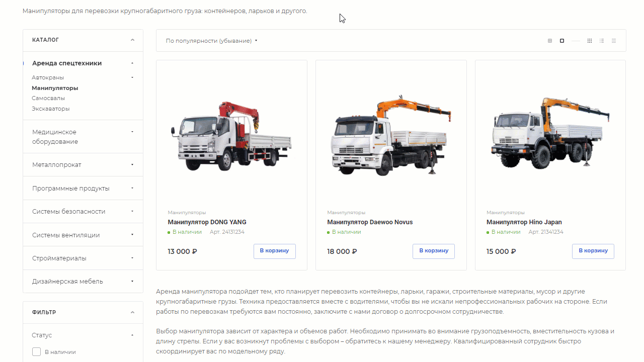Open 'Манипулятор Hino Japan' product title

524,222
